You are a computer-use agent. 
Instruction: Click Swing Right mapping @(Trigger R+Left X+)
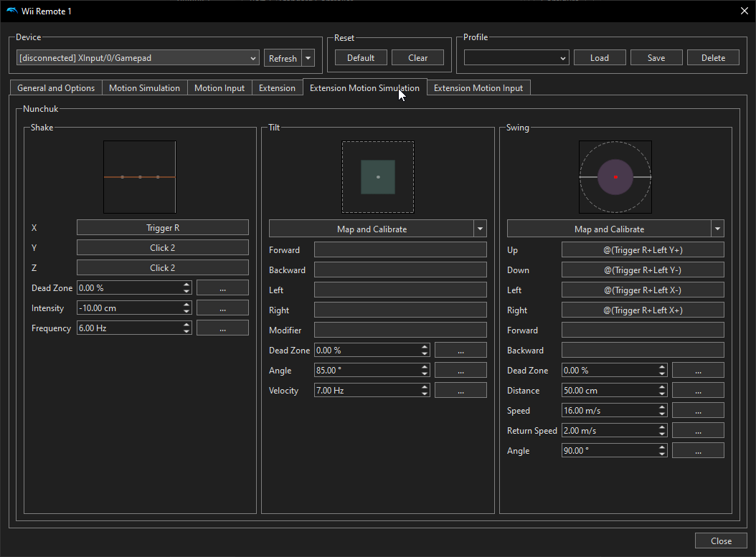pos(643,310)
